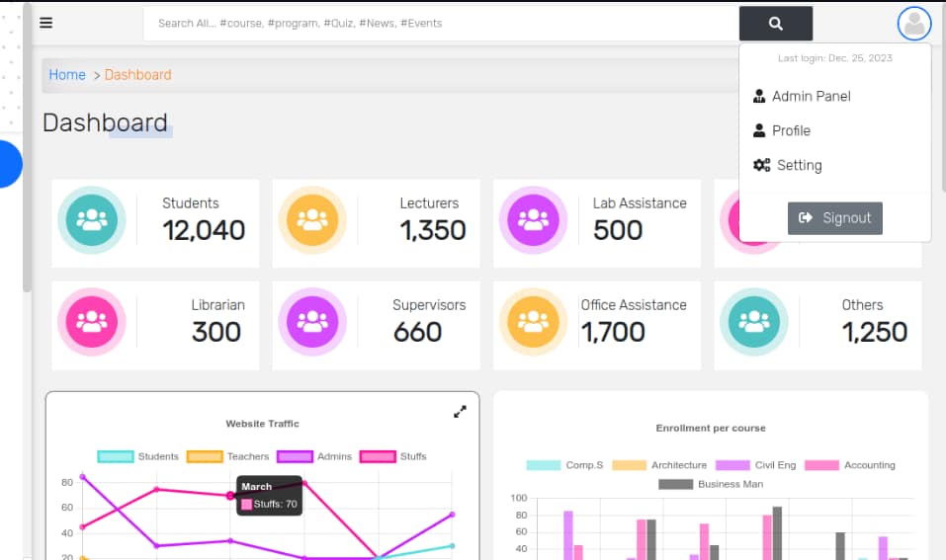This screenshot has height=560, width=946.
Task: Go to Home via breadcrumb link
Action: click(67, 75)
